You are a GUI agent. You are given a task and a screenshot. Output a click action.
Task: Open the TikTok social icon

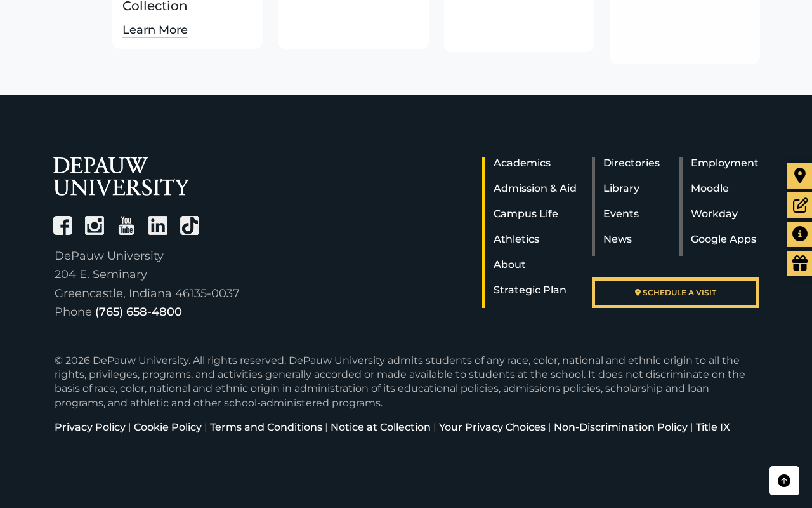tap(190, 225)
